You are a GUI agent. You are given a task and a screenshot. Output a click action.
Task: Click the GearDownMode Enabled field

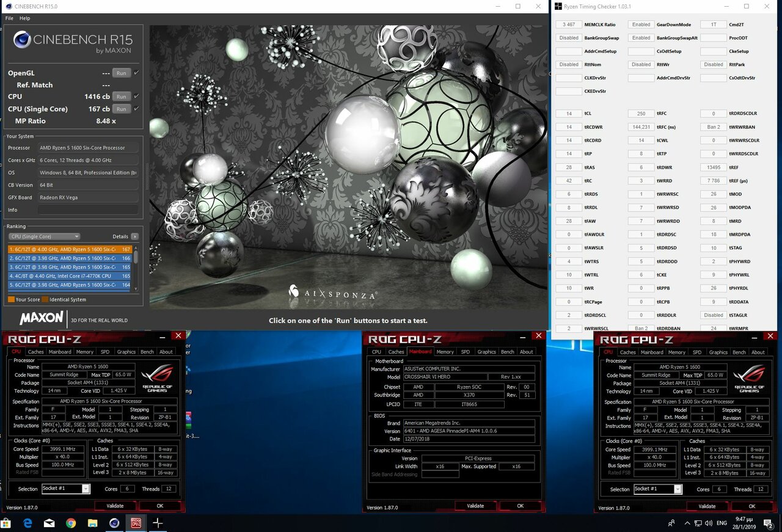pyautogui.click(x=641, y=24)
